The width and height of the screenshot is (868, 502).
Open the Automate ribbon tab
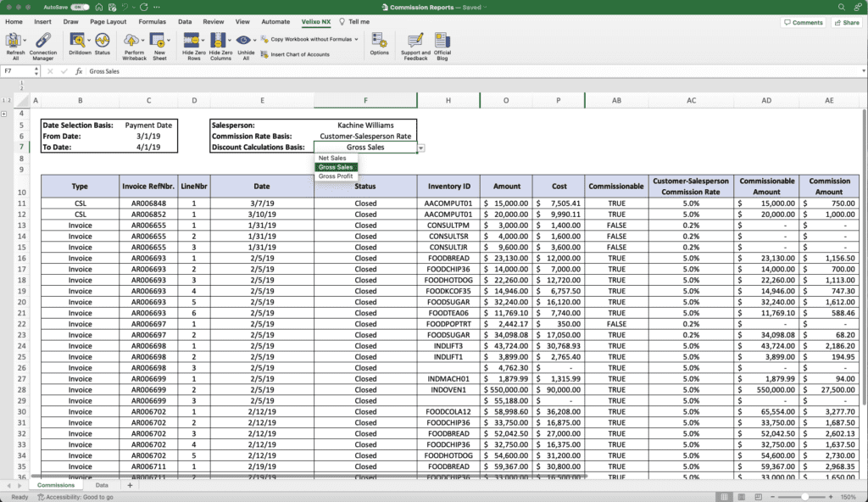pyautogui.click(x=275, y=21)
